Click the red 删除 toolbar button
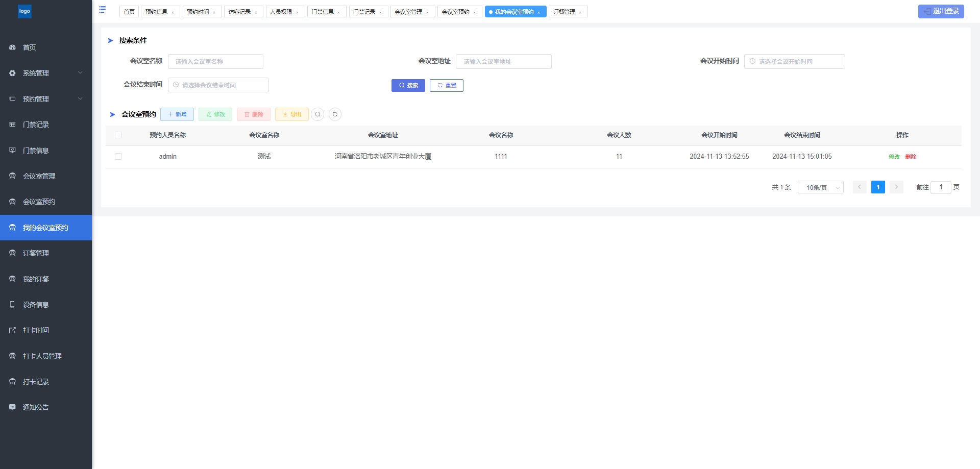The height and width of the screenshot is (469, 980). click(x=254, y=114)
